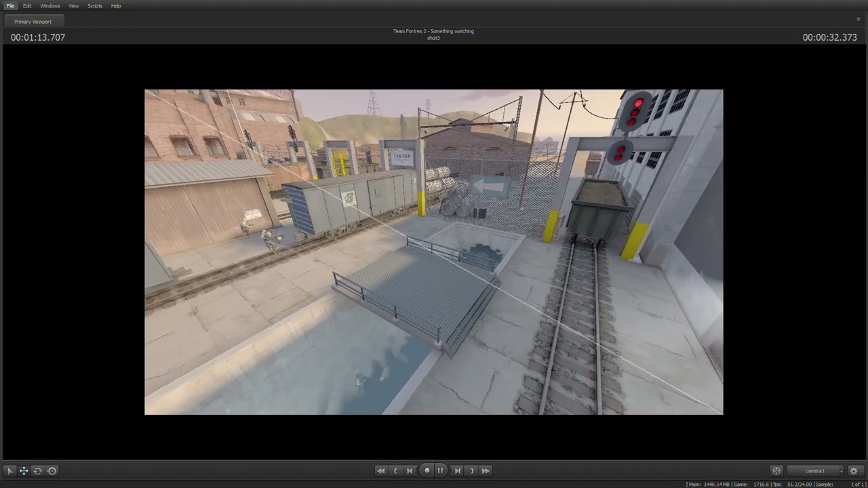
Task: Go to the previous clip with the left bracket button
Action: [395, 470]
